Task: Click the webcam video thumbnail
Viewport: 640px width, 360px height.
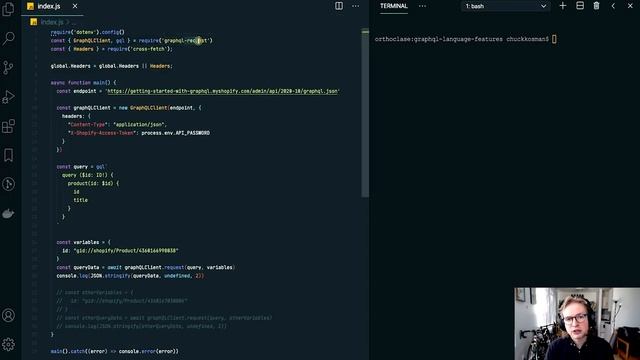Action: coord(577,324)
